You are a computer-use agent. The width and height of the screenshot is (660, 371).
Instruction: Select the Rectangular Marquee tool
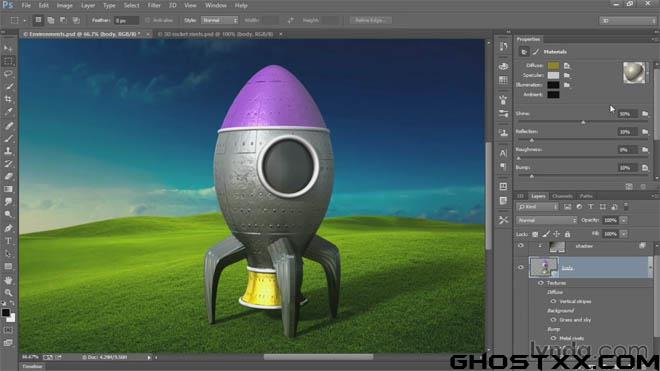8,61
